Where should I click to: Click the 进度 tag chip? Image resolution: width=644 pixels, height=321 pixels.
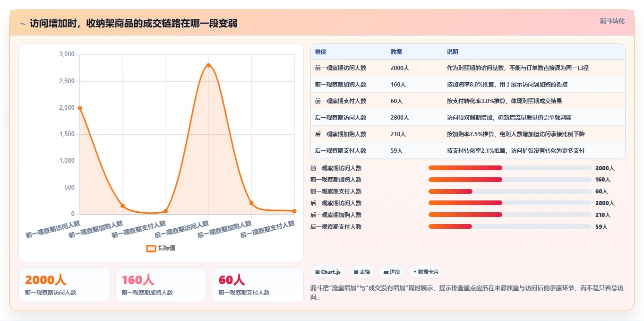[392, 272]
